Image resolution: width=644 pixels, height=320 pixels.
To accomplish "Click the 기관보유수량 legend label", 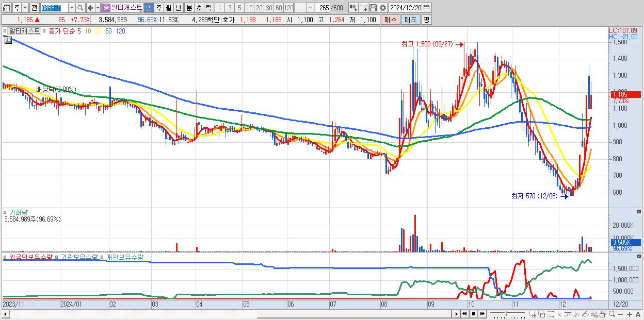I will tap(79, 257).
